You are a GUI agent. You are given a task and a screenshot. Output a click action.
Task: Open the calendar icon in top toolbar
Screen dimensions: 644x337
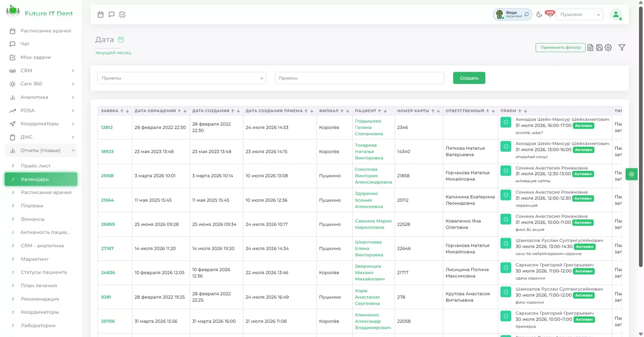point(100,15)
